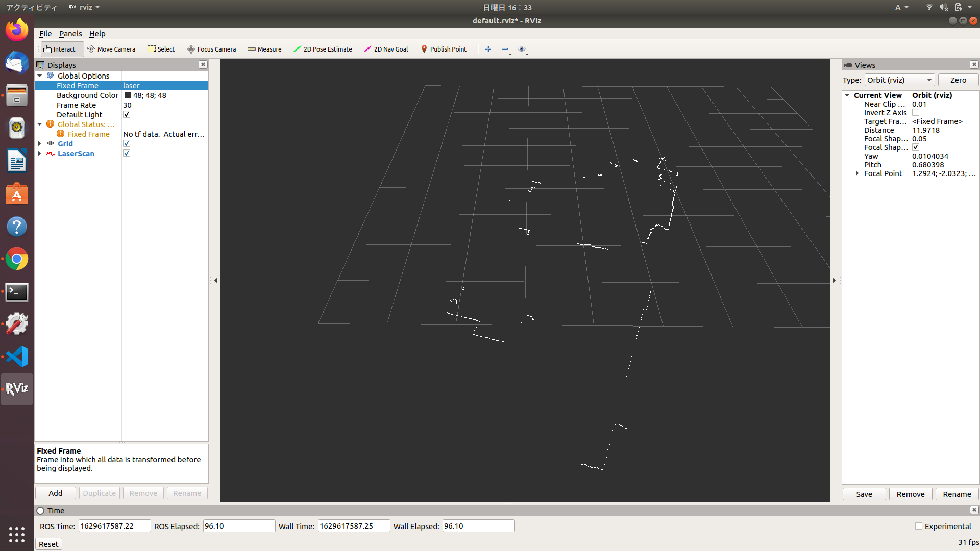Screen dimensions: 980x551
Task: Expand the Focal Point entry
Action: 857,173
